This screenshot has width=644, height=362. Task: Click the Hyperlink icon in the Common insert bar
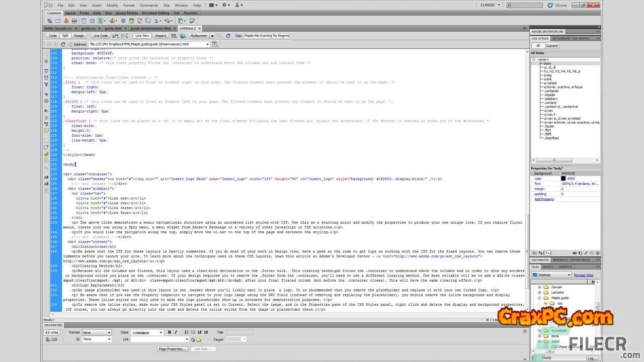click(x=49, y=21)
